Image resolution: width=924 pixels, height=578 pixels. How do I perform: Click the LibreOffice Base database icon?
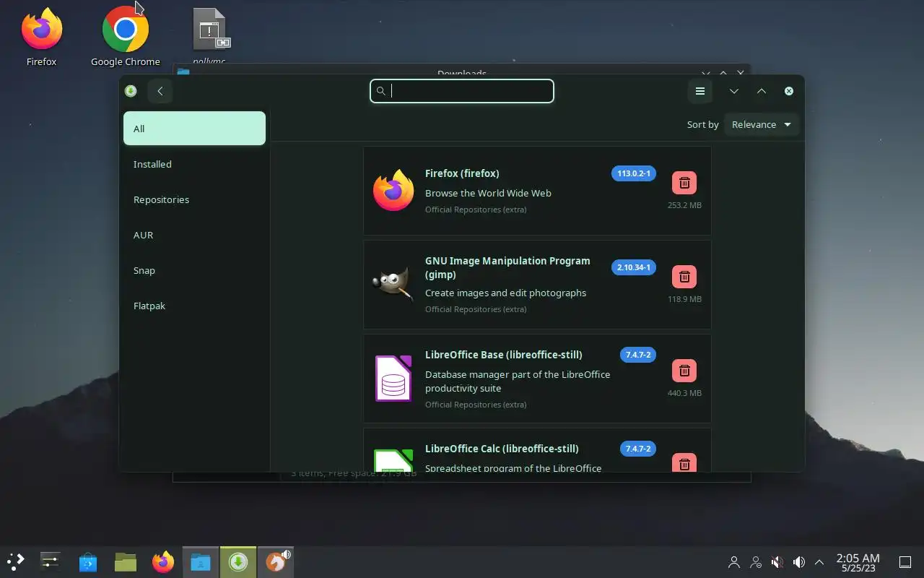click(x=393, y=379)
